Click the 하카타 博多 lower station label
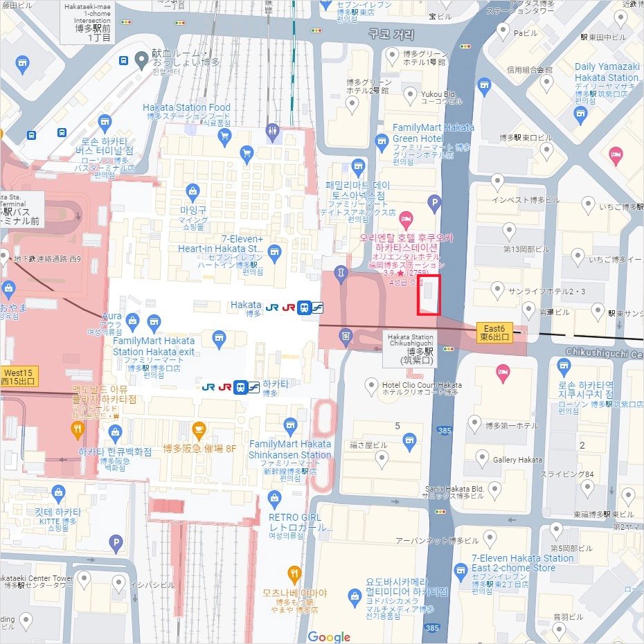The width and height of the screenshot is (644, 644). pyautogui.click(x=276, y=387)
